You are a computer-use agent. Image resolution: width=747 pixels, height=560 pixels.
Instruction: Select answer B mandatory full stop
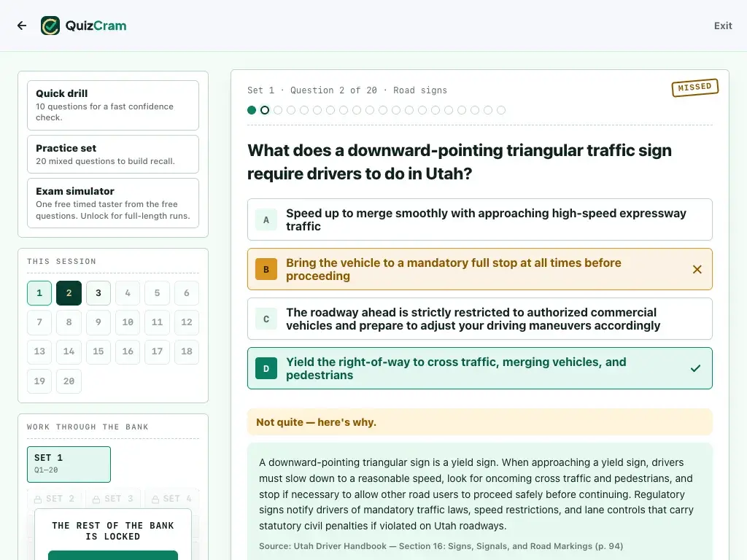coord(480,269)
